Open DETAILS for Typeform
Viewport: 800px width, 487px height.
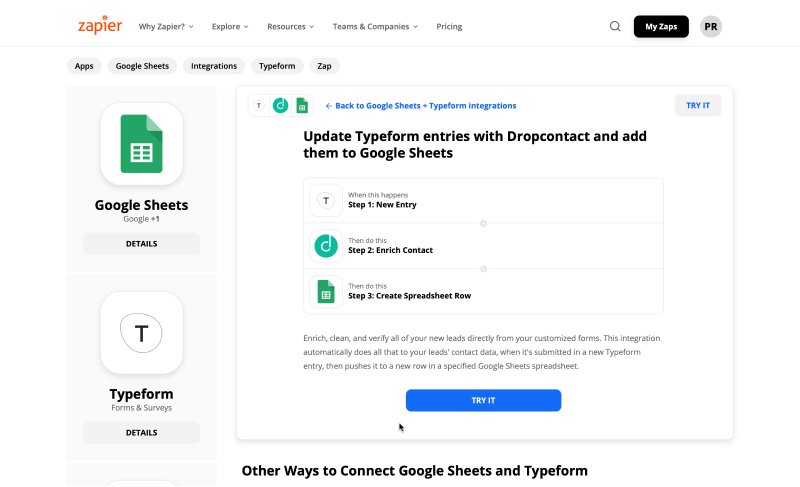[x=141, y=432]
